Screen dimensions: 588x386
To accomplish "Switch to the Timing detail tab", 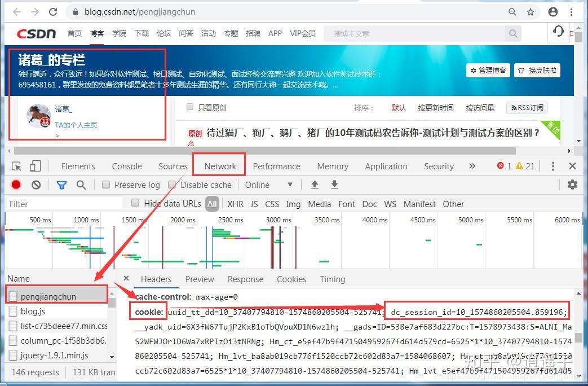I will click(x=332, y=279).
